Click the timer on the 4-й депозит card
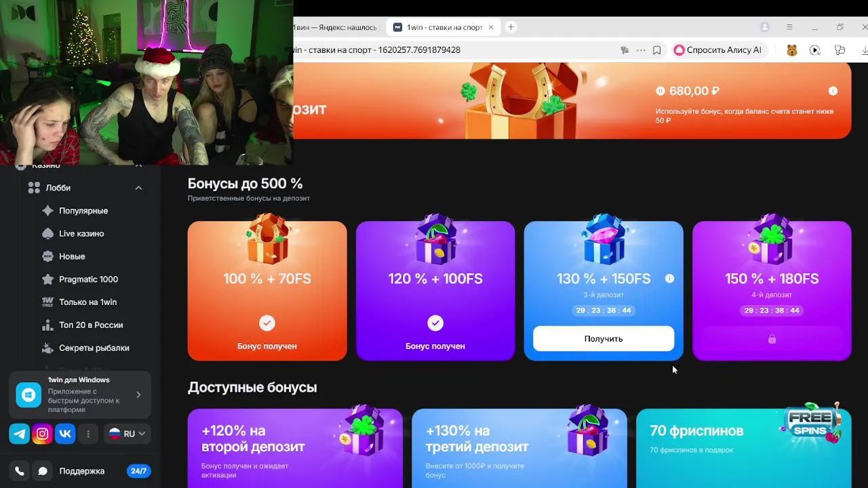 coord(772,310)
